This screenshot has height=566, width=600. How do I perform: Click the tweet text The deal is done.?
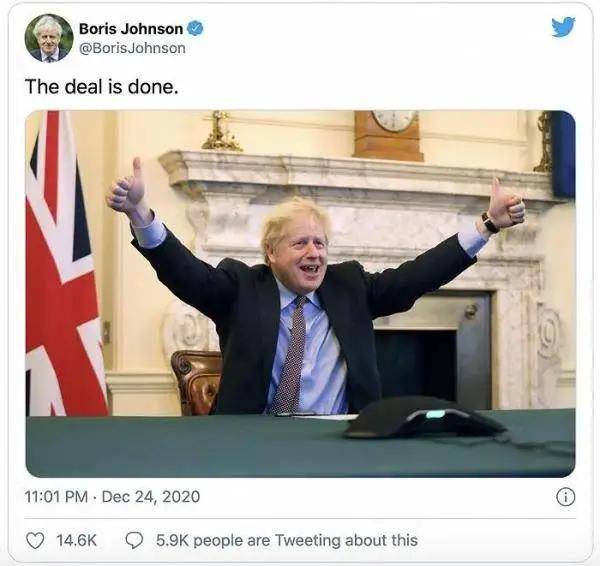click(x=102, y=86)
